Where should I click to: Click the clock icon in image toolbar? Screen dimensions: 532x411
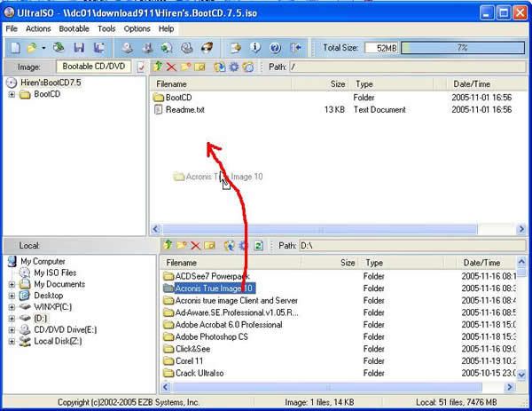(x=248, y=67)
